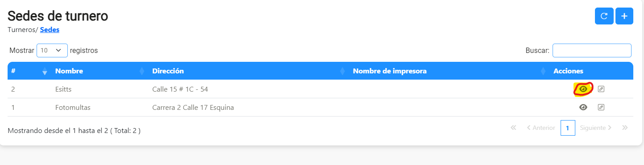Add a new sede with plus button
This screenshot has height=165, width=644.
[624, 16]
